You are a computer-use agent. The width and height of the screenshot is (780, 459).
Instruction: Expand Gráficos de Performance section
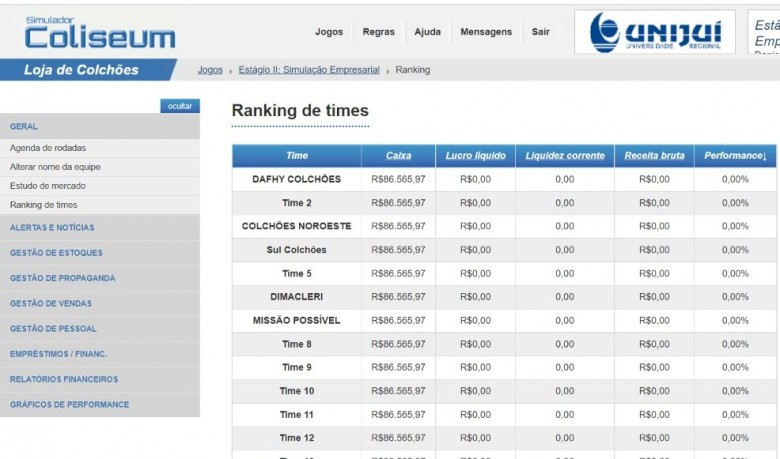pos(69,404)
